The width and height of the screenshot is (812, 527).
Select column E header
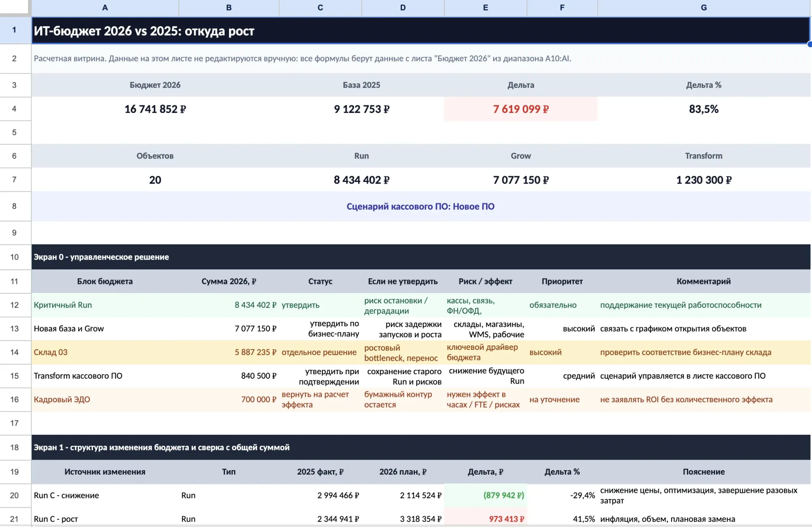pyautogui.click(x=486, y=8)
